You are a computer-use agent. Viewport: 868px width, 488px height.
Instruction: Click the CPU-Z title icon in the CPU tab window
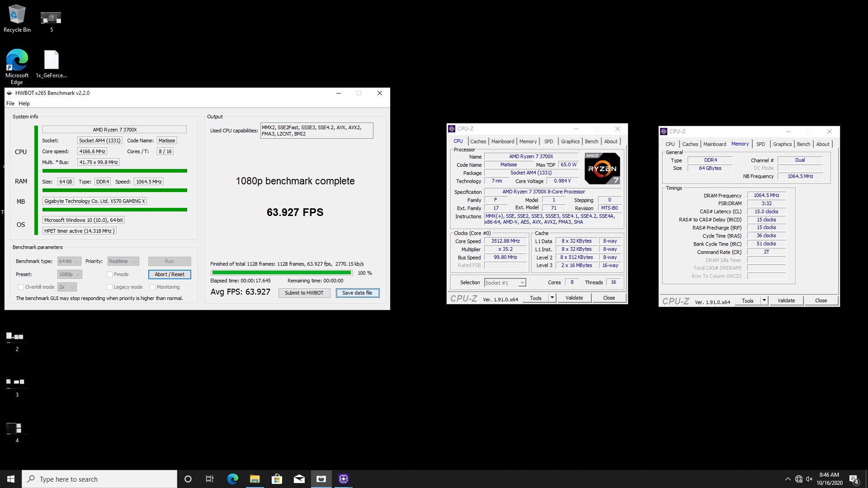click(x=452, y=129)
